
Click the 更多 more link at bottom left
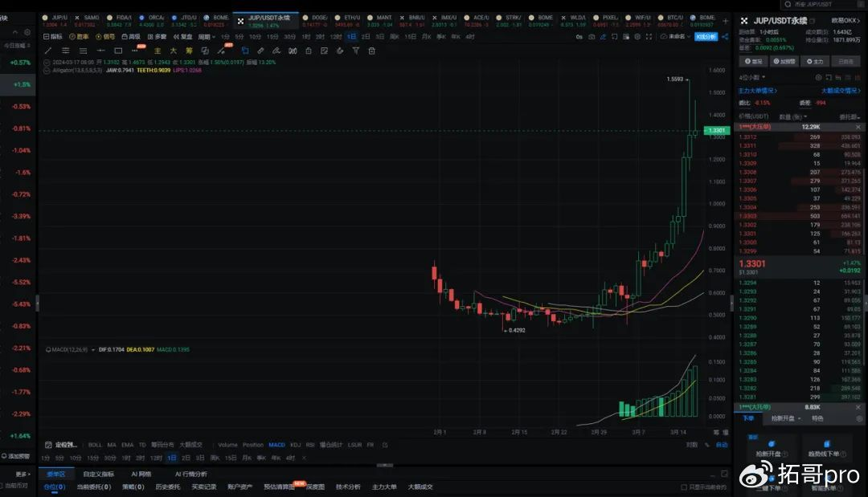tap(23, 475)
